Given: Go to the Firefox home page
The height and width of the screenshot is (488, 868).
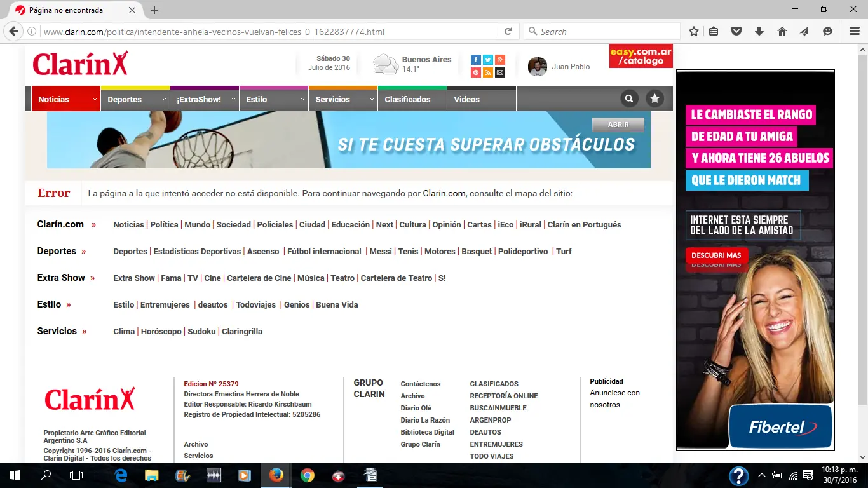Looking at the screenshot, I should [782, 32].
